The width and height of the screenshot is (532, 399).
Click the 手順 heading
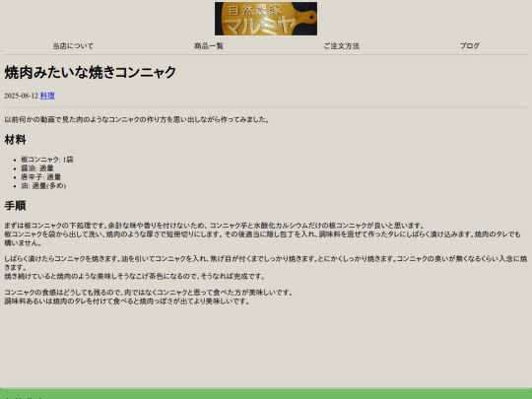[15, 206]
